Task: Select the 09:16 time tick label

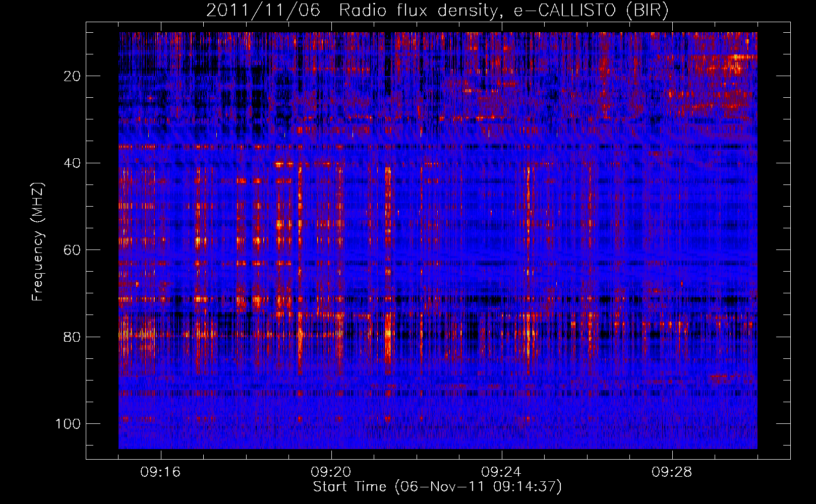Action: point(160,472)
